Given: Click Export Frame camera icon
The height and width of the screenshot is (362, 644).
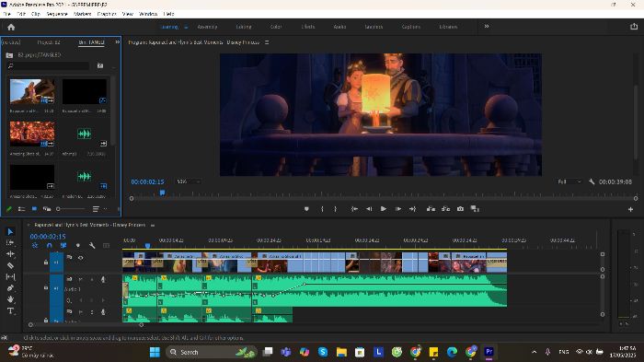Looking at the screenshot, I should 460,209.
